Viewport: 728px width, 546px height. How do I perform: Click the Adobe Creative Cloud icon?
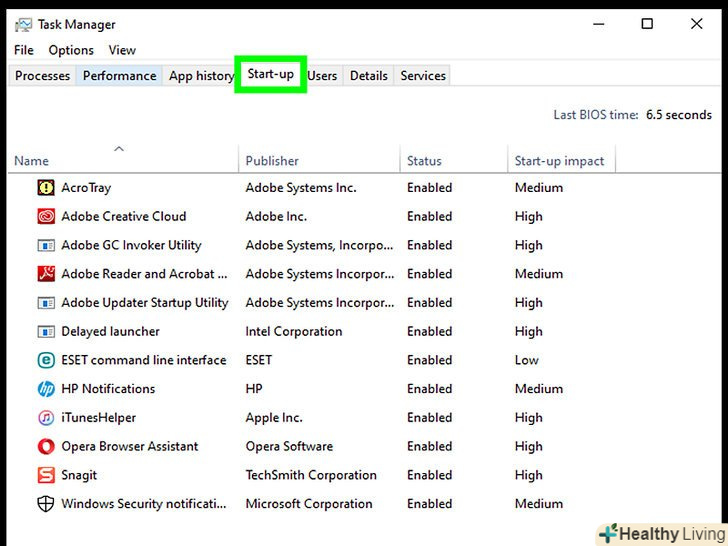[x=46, y=216]
